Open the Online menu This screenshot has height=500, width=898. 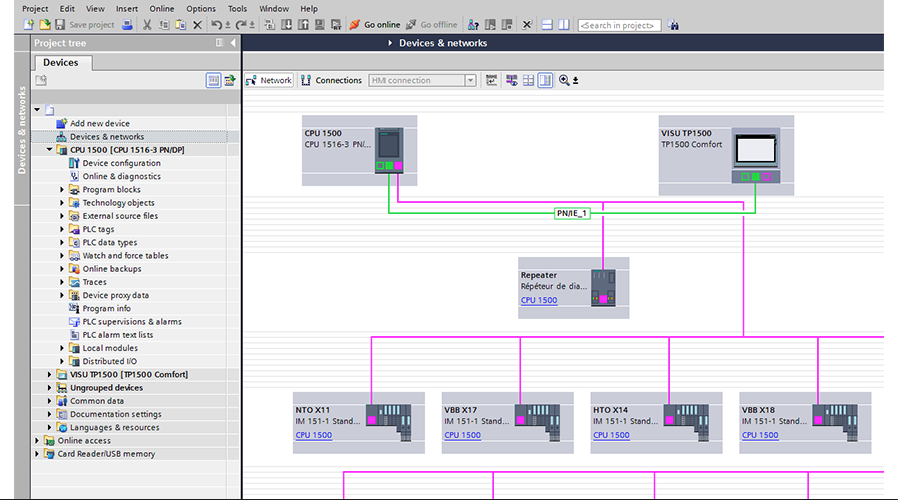pos(161,8)
